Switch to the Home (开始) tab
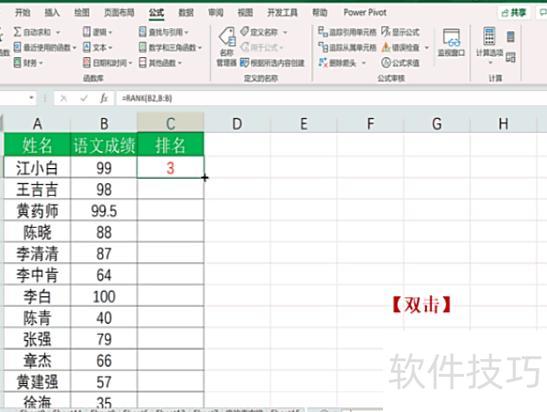 tap(23, 13)
